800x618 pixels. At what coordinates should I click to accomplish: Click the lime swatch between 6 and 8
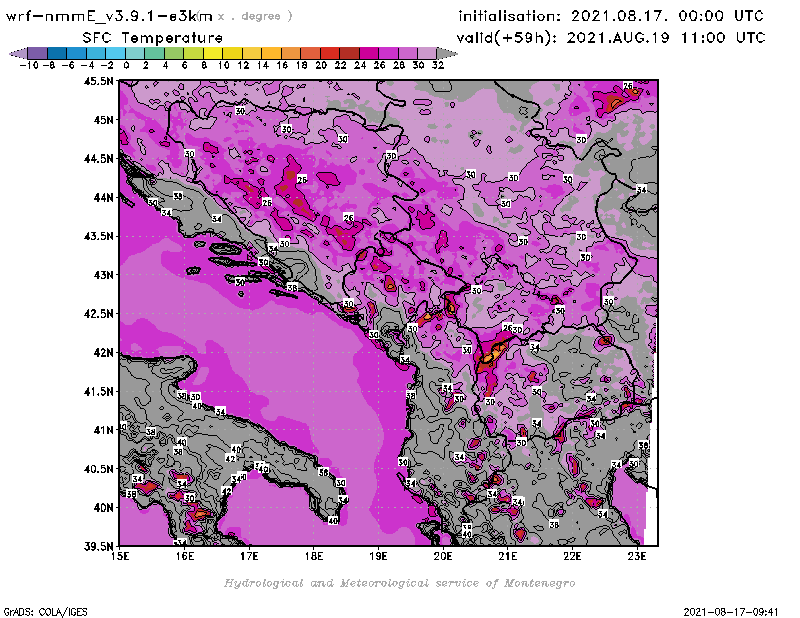click(193, 53)
